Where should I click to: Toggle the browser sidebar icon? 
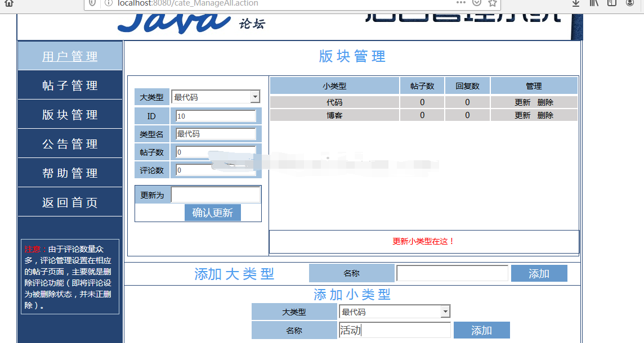coord(612,3)
